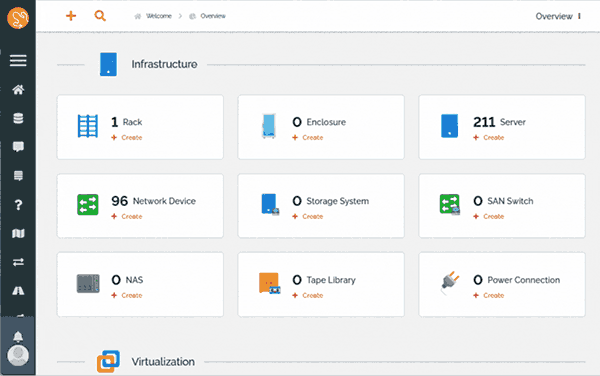Open the user avatar menu

click(18, 355)
